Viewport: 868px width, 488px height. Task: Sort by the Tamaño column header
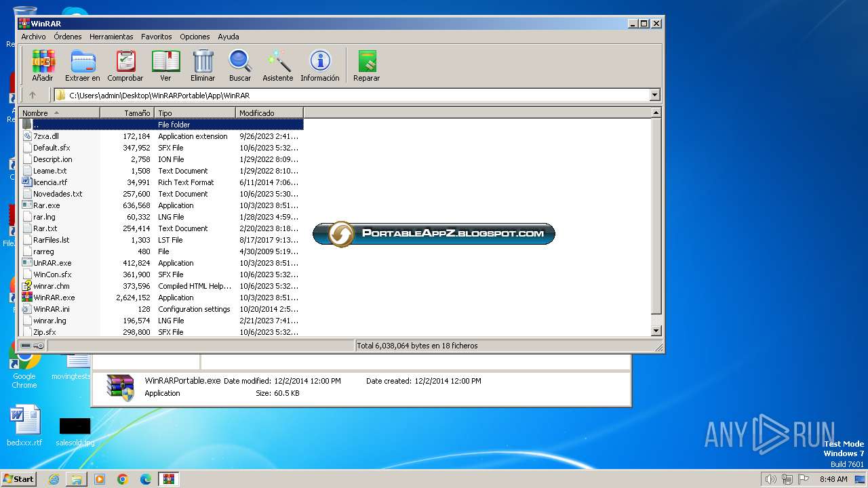click(x=127, y=113)
